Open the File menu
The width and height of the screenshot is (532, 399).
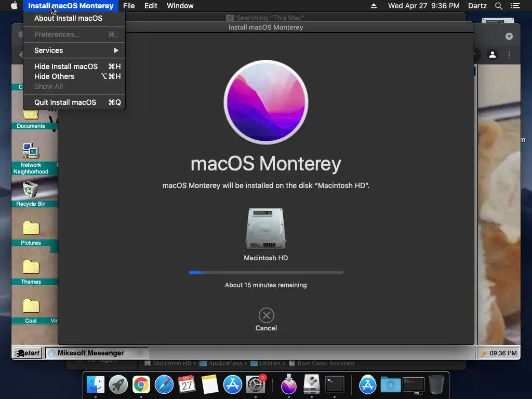[129, 6]
